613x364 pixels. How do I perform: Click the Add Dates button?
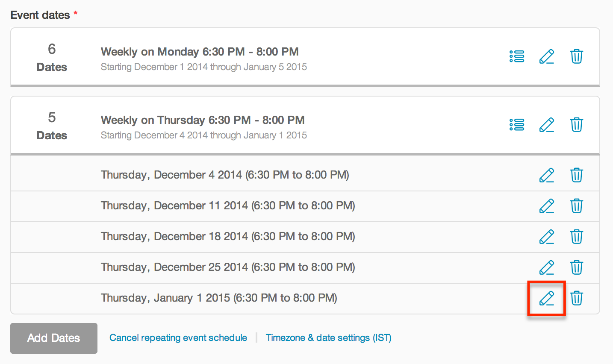pyautogui.click(x=54, y=338)
